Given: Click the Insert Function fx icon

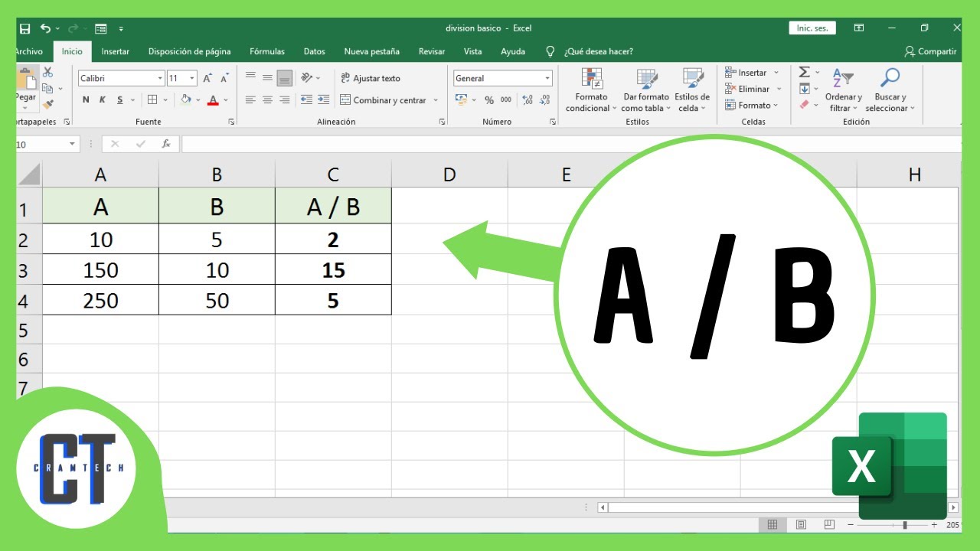Looking at the screenshot, I should coord(166,144).
